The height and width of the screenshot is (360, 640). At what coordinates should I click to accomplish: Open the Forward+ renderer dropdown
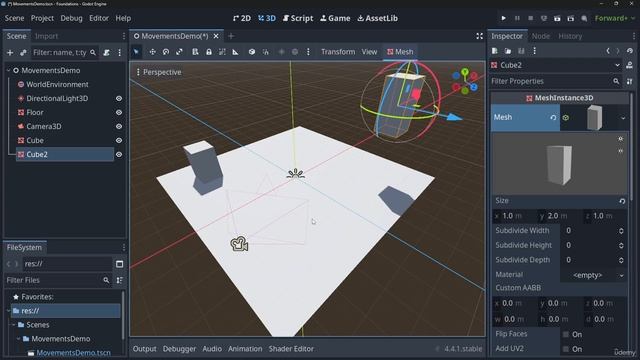615,18
